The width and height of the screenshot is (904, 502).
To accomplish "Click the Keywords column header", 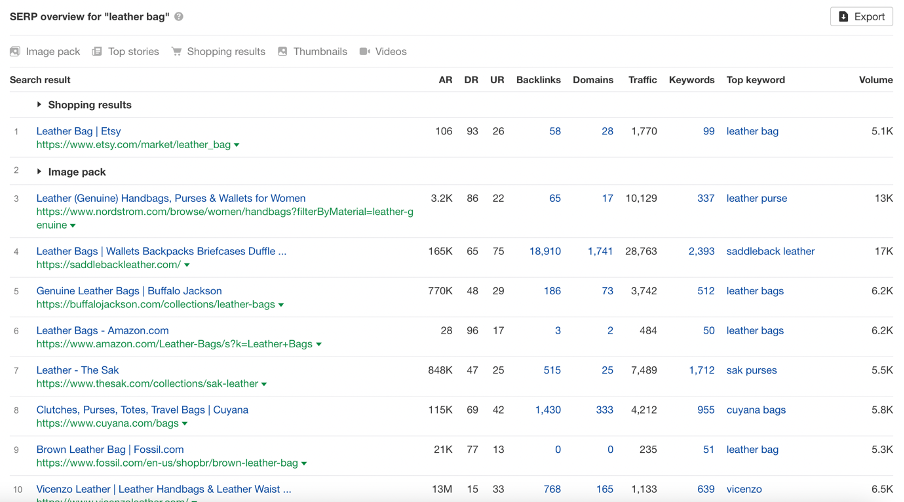I will click(691, 80).
